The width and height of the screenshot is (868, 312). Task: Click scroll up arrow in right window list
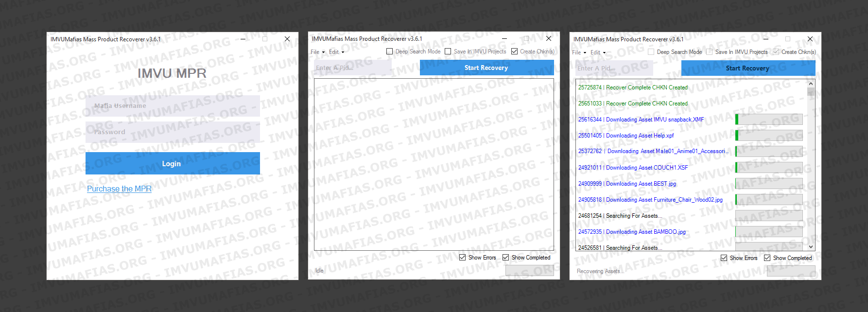point(811,84)
